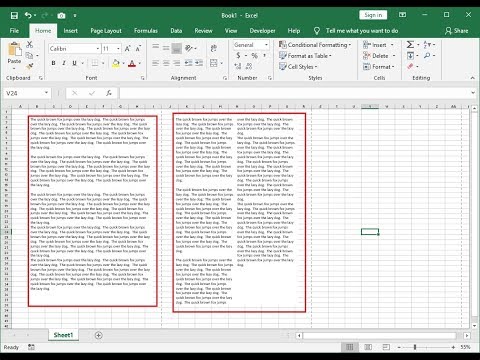The height and width of the screenshot is (360, 480).
Task: Switch to the Data tab
Action: pyautogui.click(x=176, y=31)
